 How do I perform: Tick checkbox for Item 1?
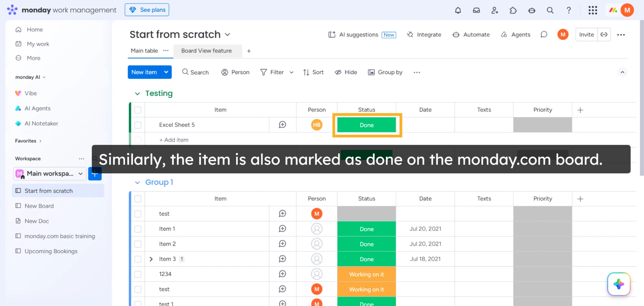coord(138,229)
